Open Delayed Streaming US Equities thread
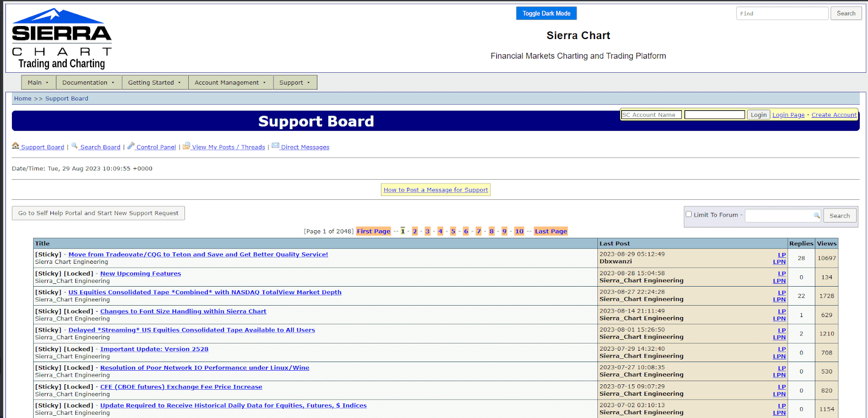 tap(192, 330)
